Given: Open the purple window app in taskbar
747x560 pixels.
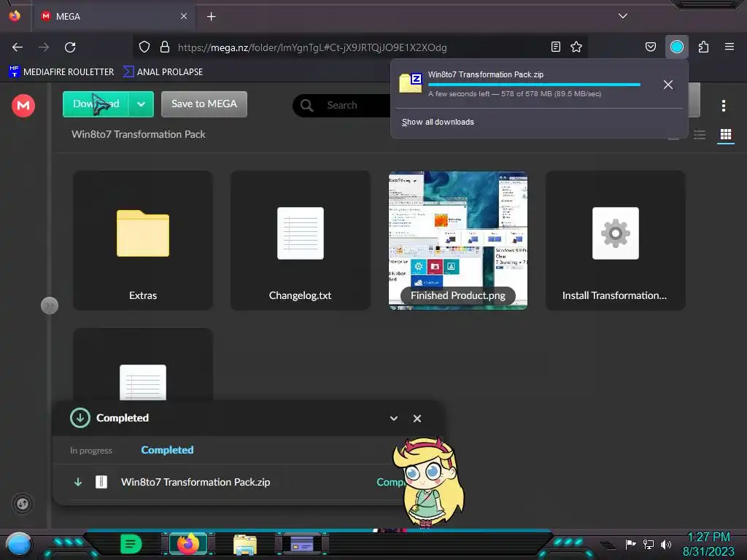Looking at the screenshot, I should click(x=301, y=544).
